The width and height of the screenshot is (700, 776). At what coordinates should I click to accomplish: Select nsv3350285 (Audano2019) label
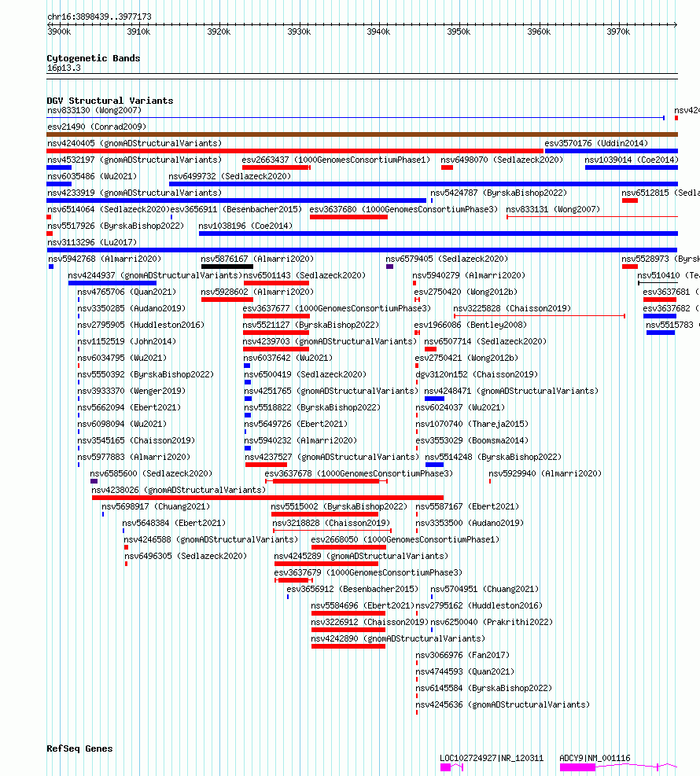pos(131,308)
